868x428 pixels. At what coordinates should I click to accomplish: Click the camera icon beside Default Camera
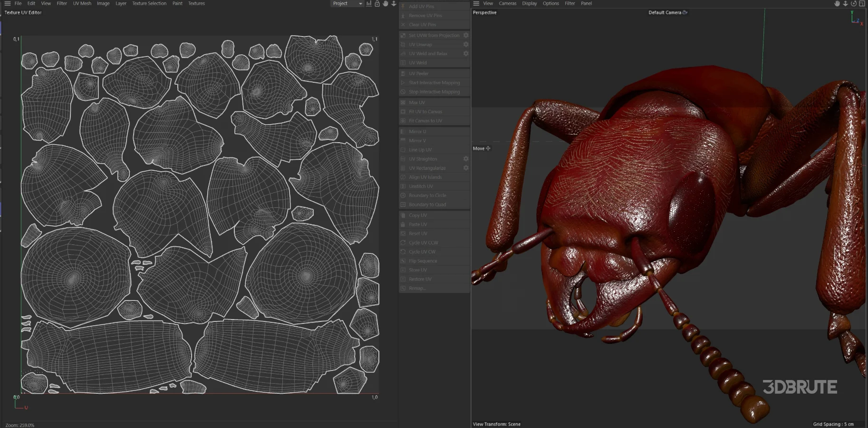coord(685,12)
